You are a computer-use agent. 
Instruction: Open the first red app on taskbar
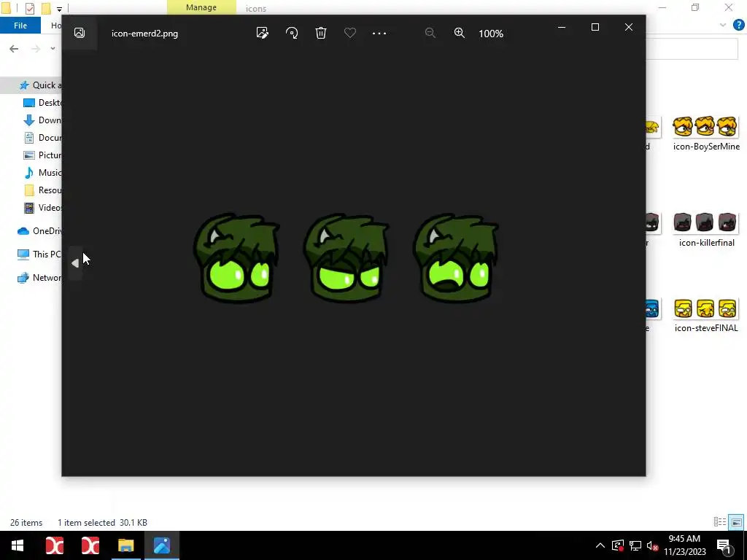click(54, 545)
